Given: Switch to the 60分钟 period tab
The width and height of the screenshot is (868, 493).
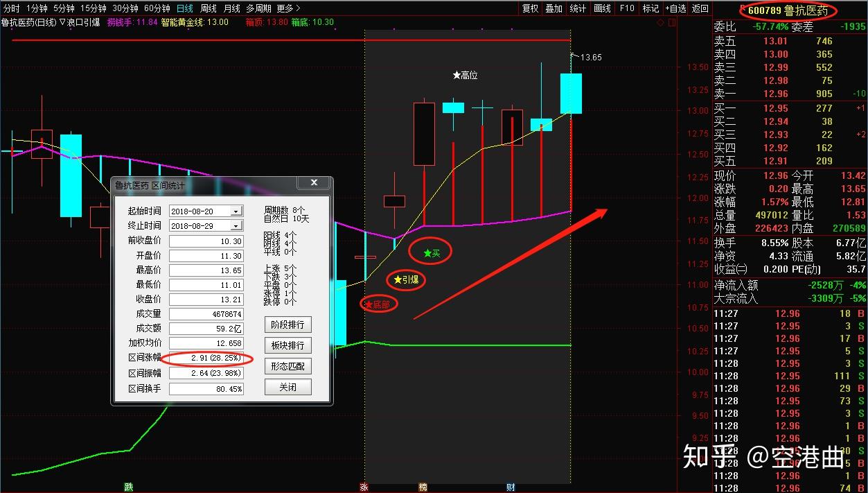Looking at the screenshot, I should [157, 8].
